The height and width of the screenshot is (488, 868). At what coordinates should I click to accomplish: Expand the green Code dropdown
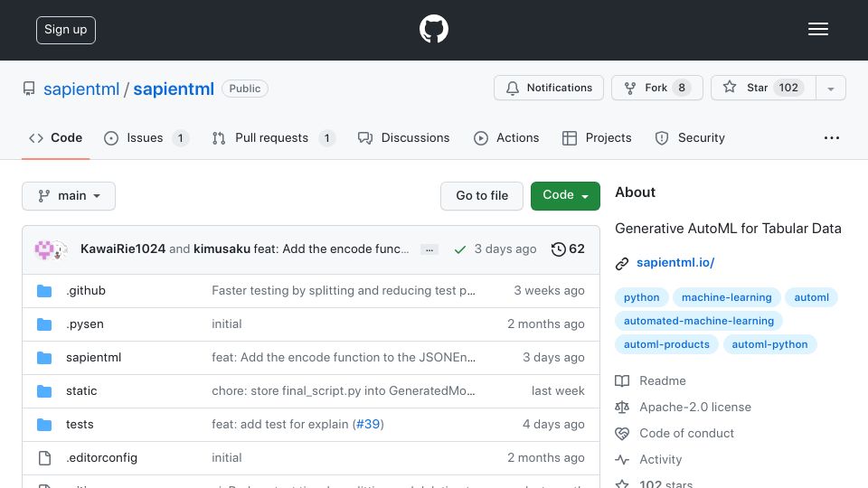(x=565, y=196)
